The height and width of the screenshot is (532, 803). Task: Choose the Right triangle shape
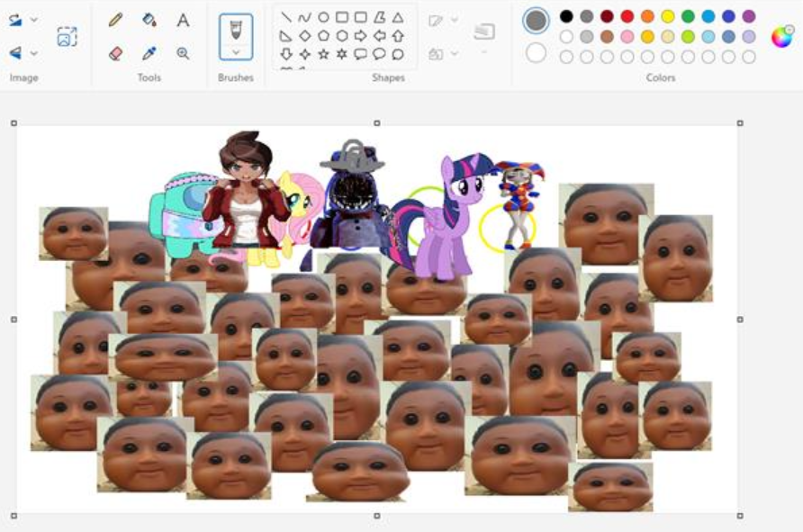[285, 36]
